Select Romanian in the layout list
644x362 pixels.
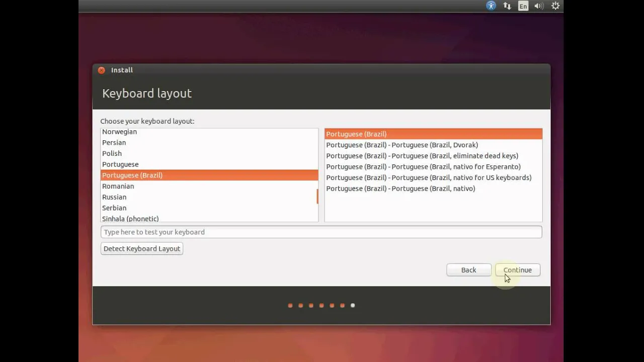(209, 186)
